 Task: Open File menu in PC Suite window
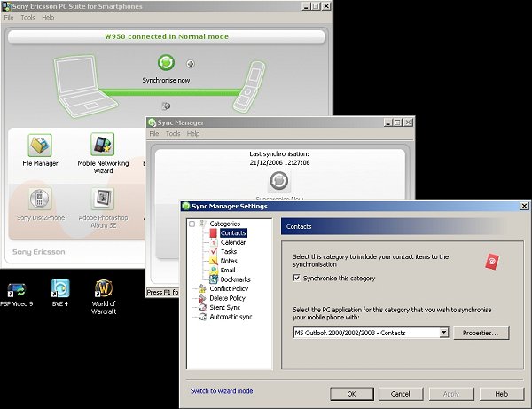tap(10, 17)
